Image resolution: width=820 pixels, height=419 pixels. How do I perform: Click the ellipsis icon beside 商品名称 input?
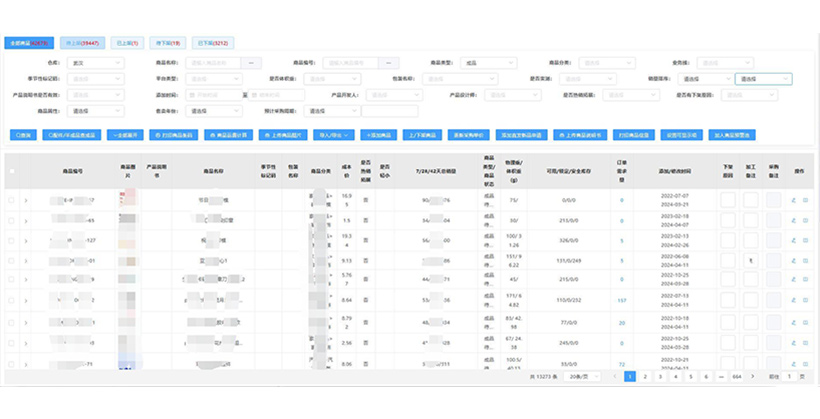(250, 63)
